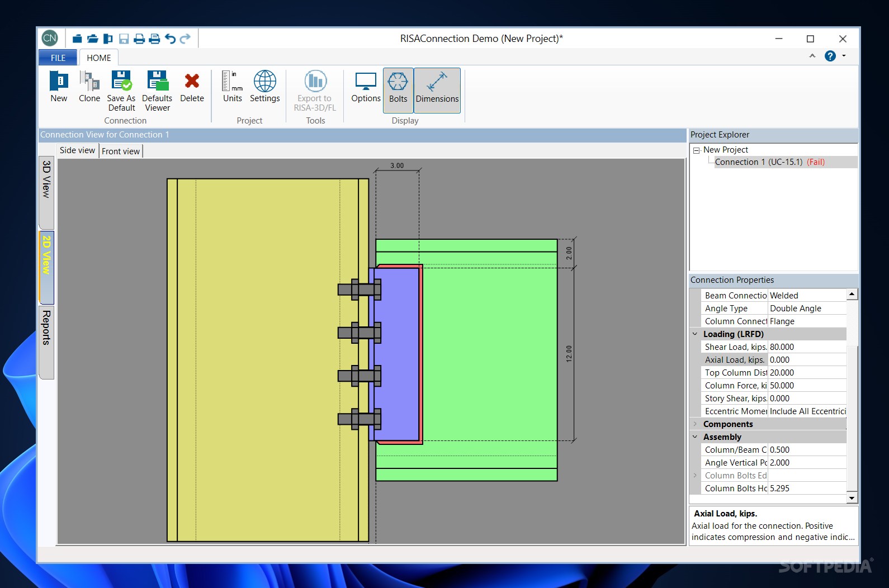
Task: Collapse the Assembly section
Action: (695, 437)
